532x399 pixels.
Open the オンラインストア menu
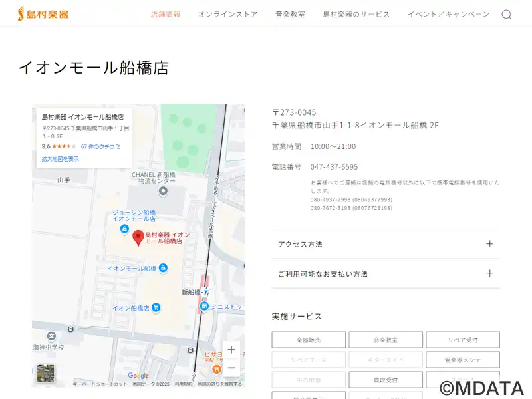tap(228, 14)
